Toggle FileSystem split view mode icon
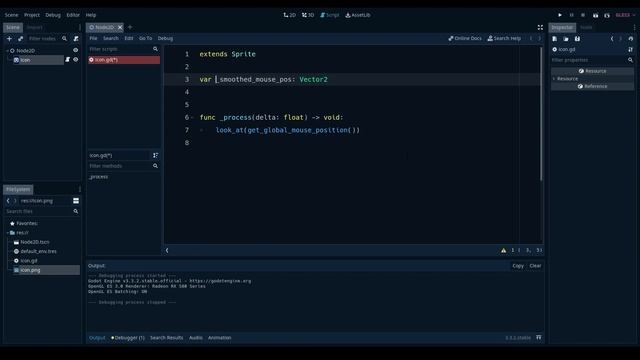 tap(76, 201)
